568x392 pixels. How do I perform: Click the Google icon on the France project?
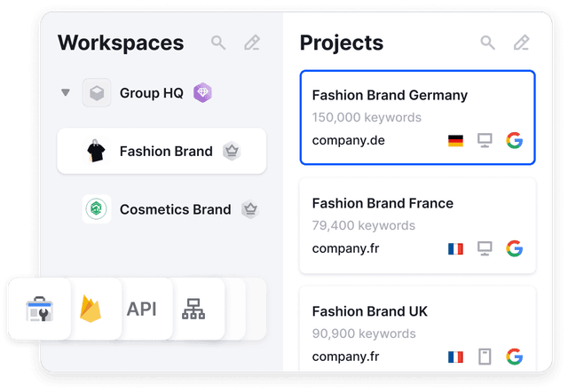[514, 248]
